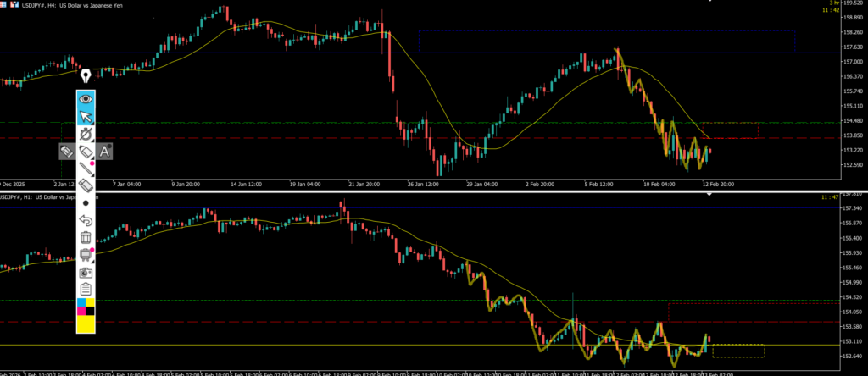Image resolution: width=868 pixels, height=376 pixels.
Task: Choose the magenta color swatch
Action: [81, 311]
